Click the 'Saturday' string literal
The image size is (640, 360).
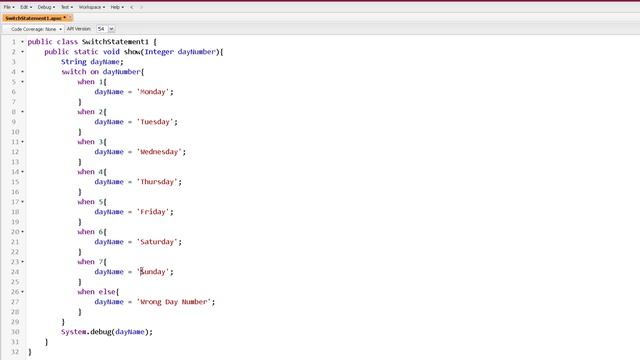tap(157, 242)
